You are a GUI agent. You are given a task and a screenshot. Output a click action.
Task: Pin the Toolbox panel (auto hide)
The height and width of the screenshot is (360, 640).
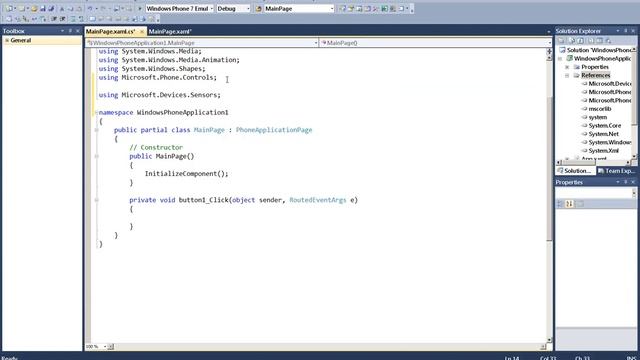point(70,31)
